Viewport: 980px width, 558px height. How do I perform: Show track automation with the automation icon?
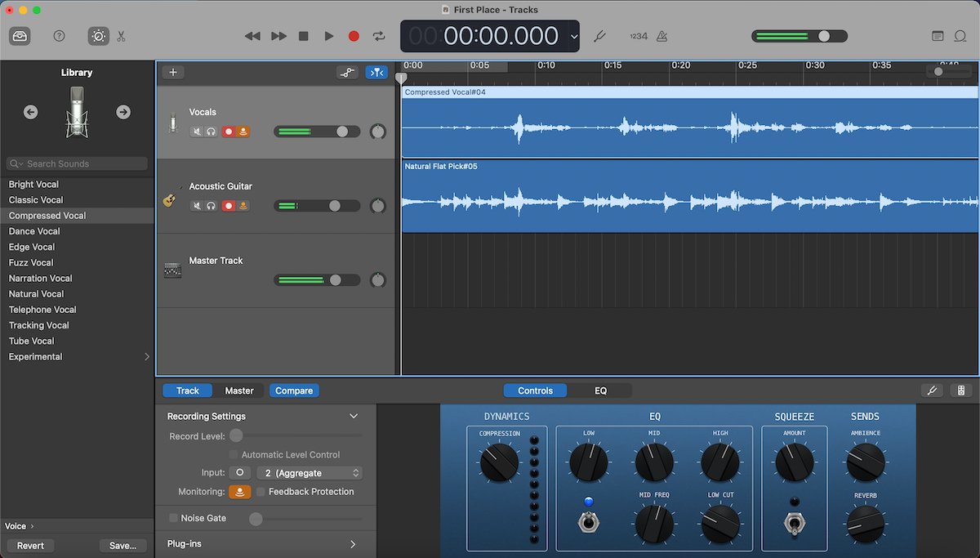click(347, 72)
